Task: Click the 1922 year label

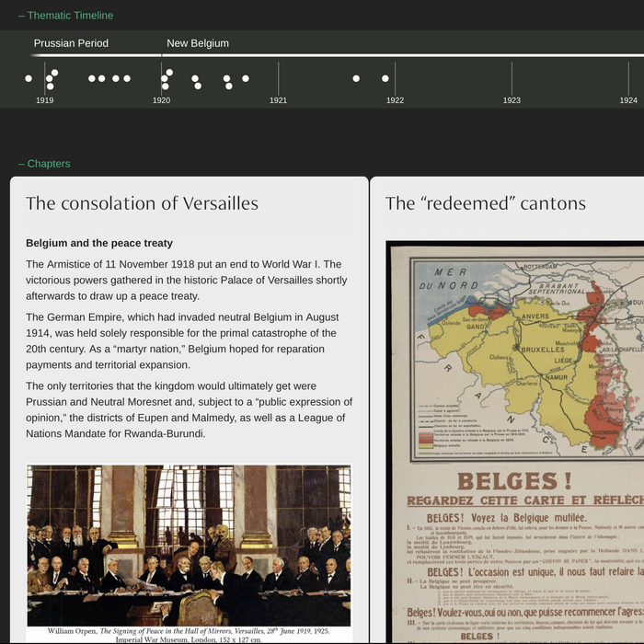Action: pyautogui.click(x=395, y=100)
